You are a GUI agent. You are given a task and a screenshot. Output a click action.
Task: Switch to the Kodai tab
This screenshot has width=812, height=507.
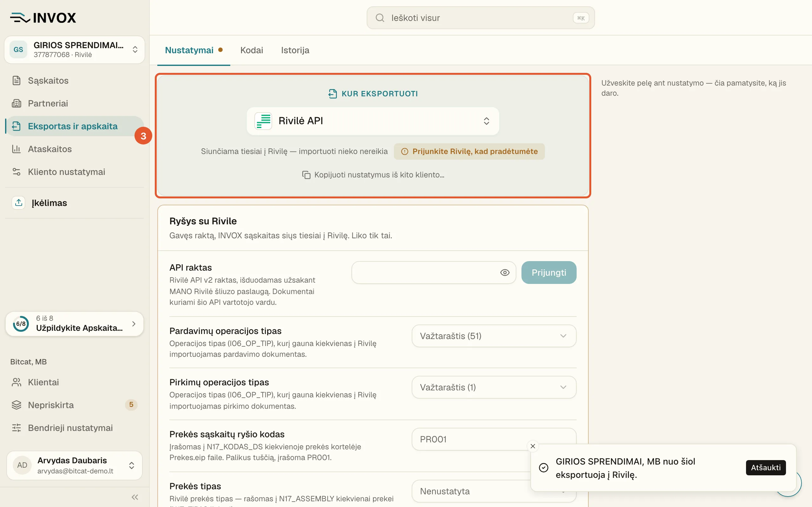coord(252,50)
